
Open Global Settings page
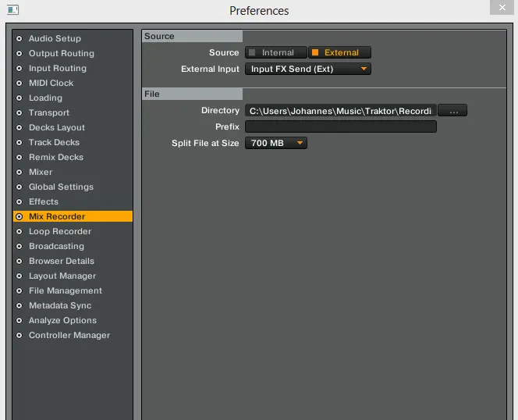(61, 187)
